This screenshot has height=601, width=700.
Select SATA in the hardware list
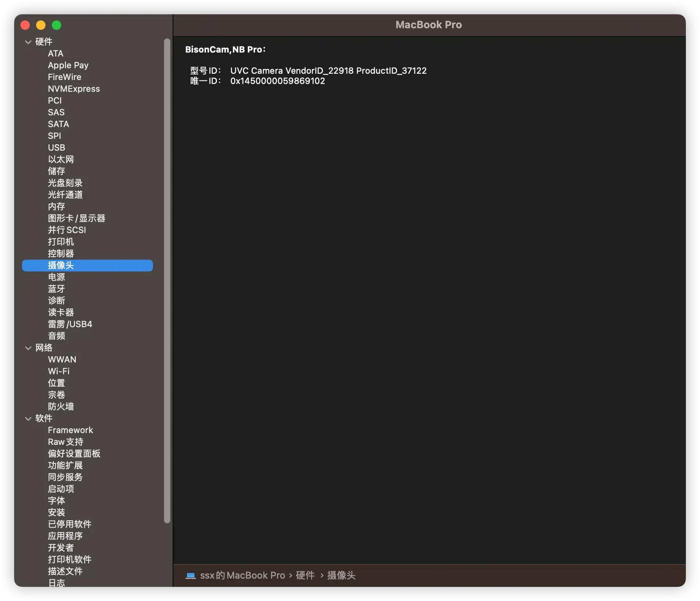tap(58, 124)
